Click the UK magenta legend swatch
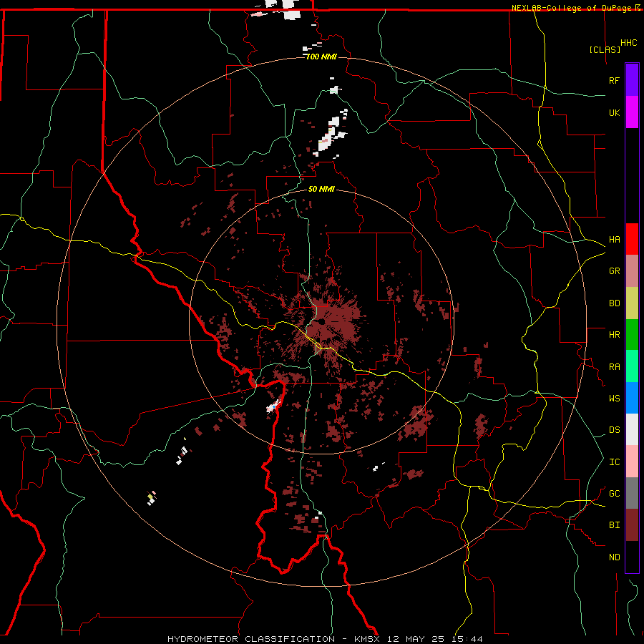The width and height of the screenshot is (644, 644). coord(632,112)
